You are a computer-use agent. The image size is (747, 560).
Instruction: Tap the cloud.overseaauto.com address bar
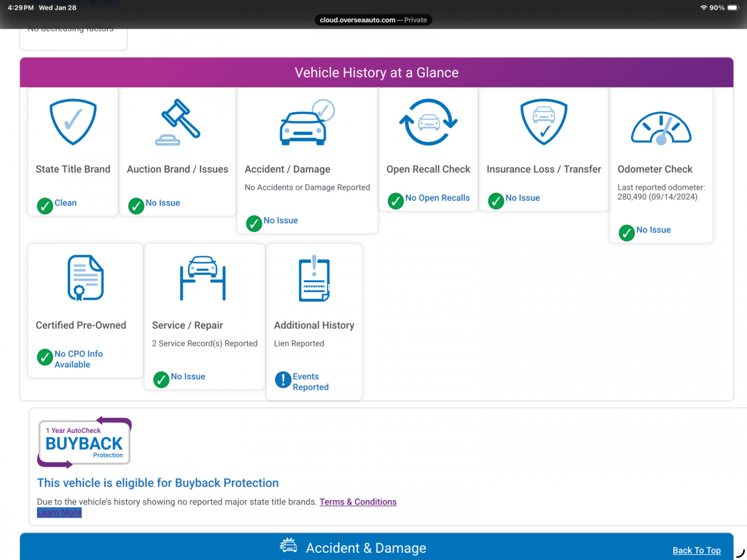[x=373, y=20]
